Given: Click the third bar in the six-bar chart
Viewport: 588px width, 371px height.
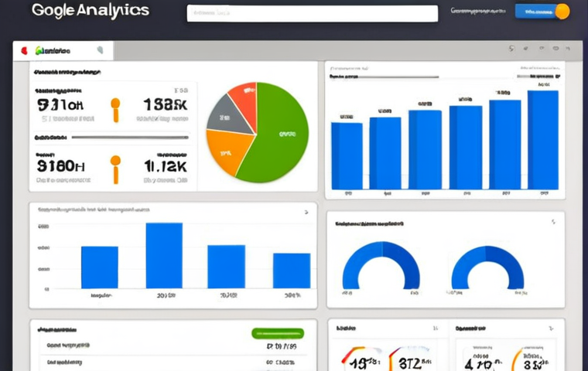Looking at the screenshot, I should pos(425,150).
